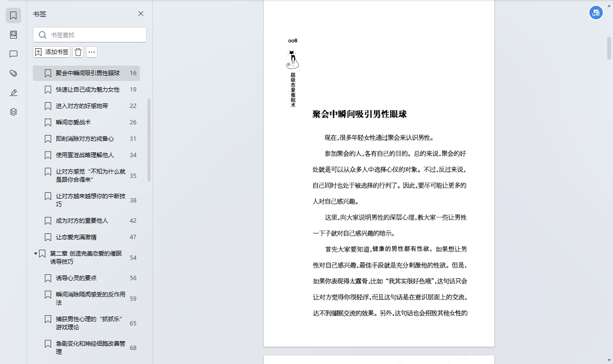Delete bookmark using the trash icon
Screen dimensions: 613x364
click(78, 52)
